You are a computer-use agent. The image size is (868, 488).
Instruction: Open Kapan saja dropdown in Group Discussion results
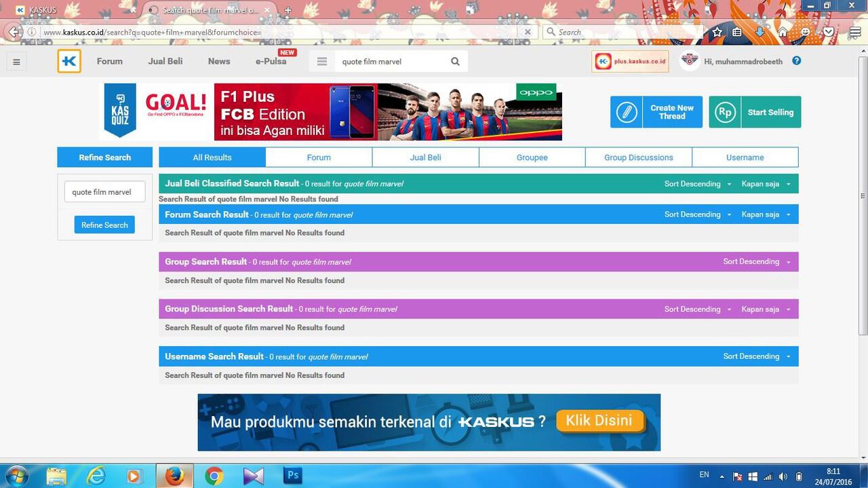pyautogui.click(x=766, y=309)
